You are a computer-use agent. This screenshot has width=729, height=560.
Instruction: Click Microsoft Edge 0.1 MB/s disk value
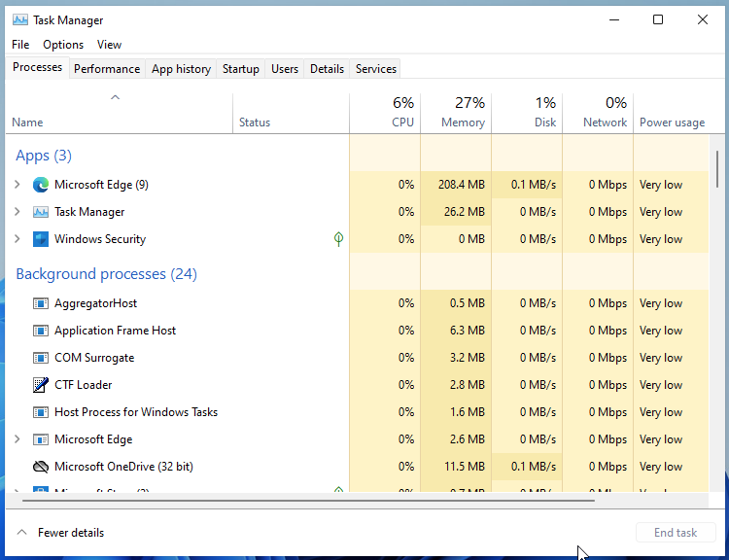(534, 185)
